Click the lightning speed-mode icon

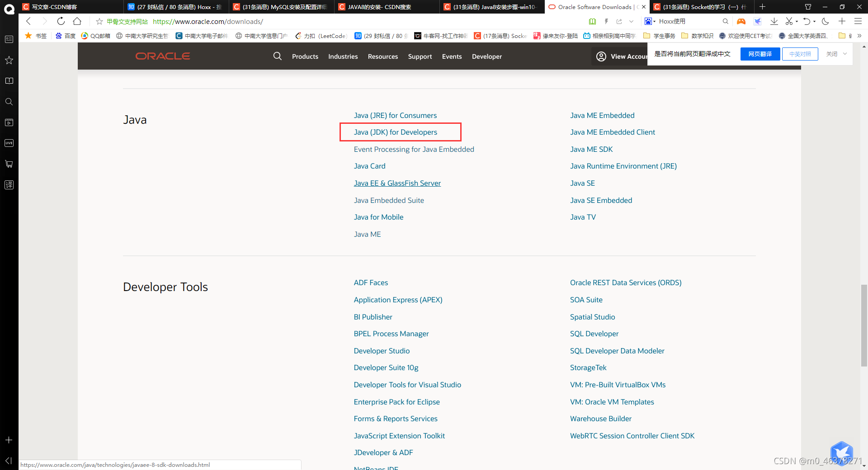(x=606, y=21)
